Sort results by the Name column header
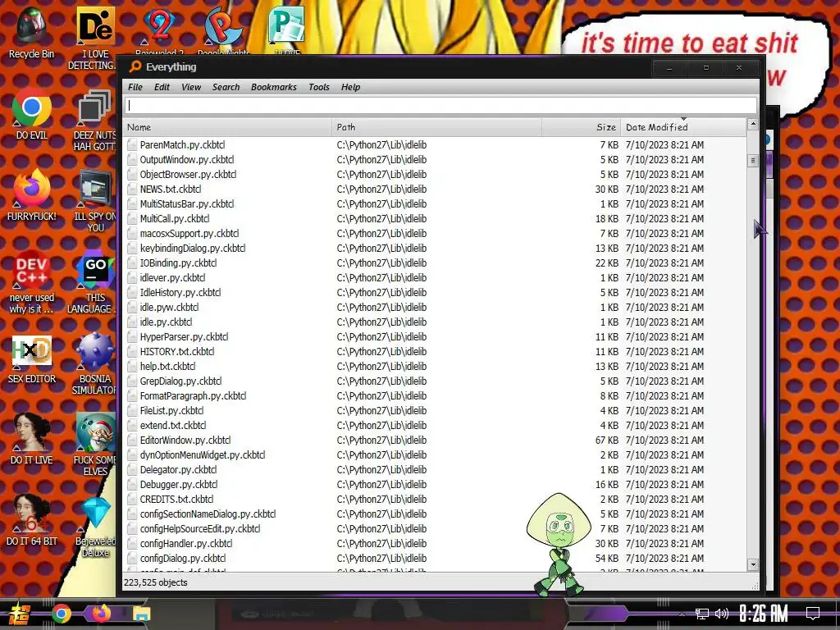The image size is (840, 630). [227, 127]
